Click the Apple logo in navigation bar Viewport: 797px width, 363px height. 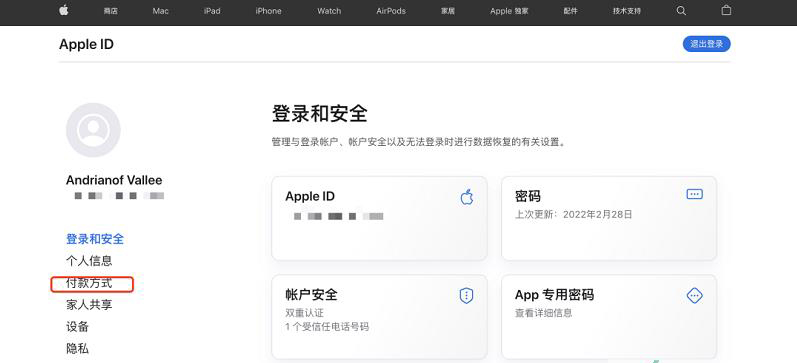tap(64, 10)
